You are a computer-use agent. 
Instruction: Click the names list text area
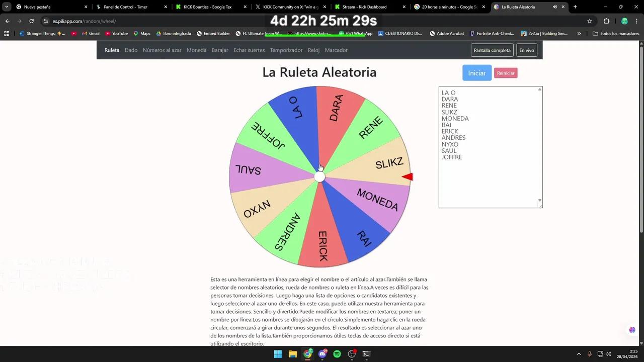491,147
